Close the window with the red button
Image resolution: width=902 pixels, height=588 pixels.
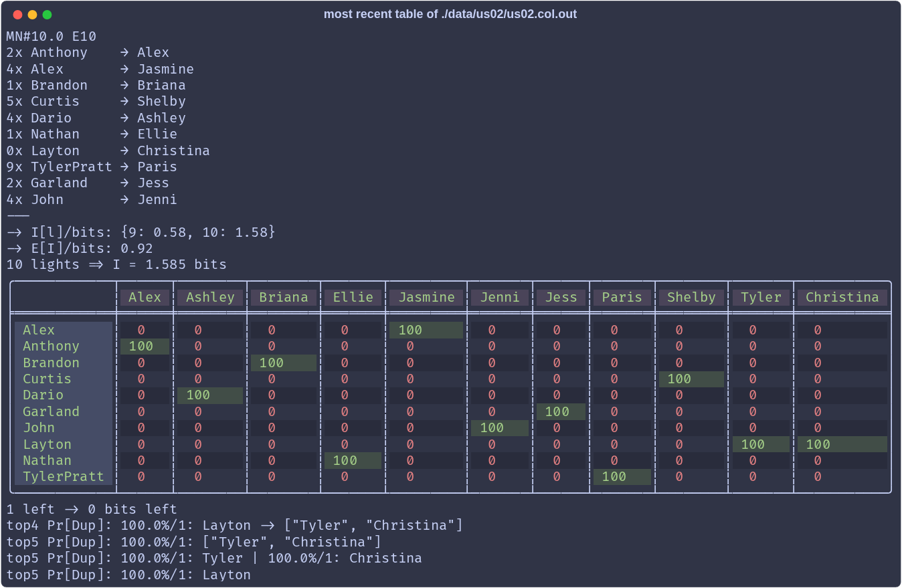coord(17,15)
